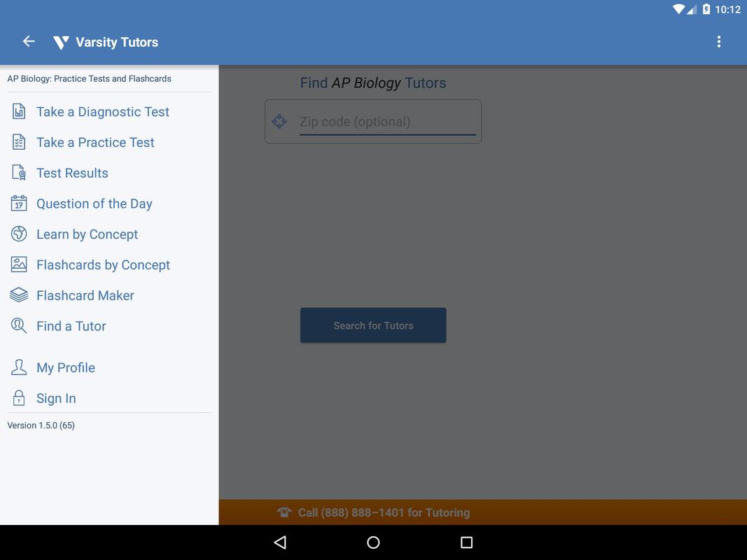
Task: Tap the 10:12 clock
Action: pos(727,10)
